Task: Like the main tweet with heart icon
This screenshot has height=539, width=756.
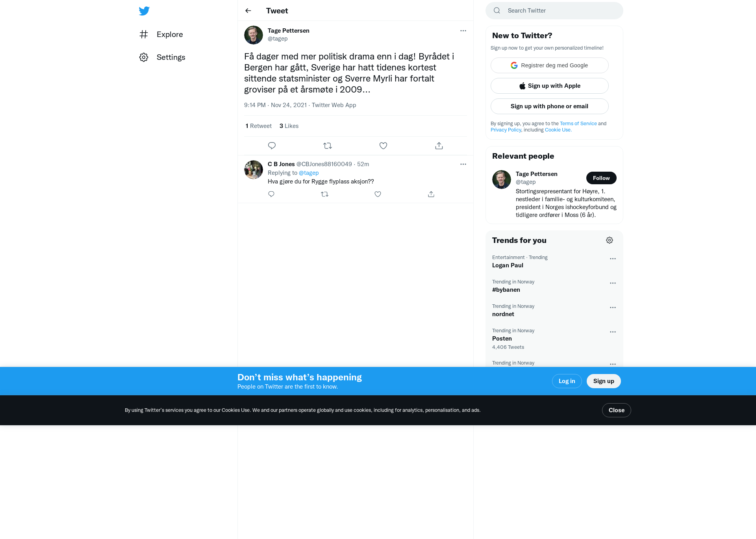Action: click(x=383, y=146)
